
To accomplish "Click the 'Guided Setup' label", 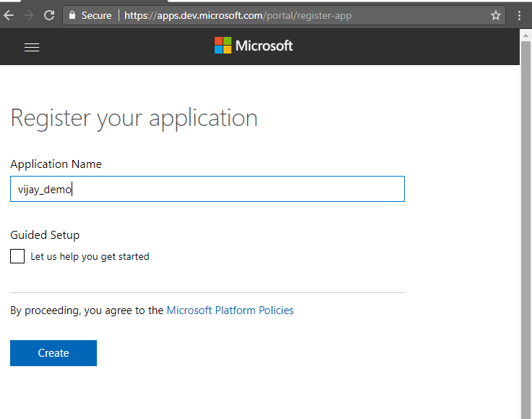I will click(45, 235).
